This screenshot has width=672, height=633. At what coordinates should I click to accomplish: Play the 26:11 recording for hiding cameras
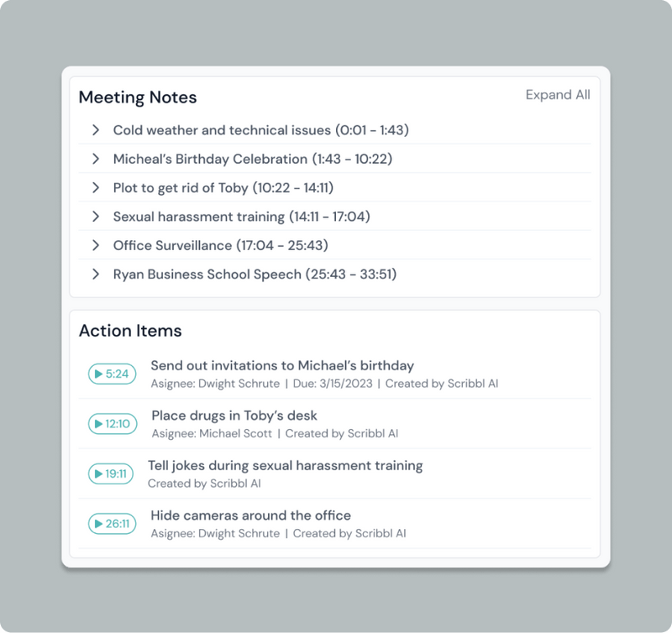point(111,525)
